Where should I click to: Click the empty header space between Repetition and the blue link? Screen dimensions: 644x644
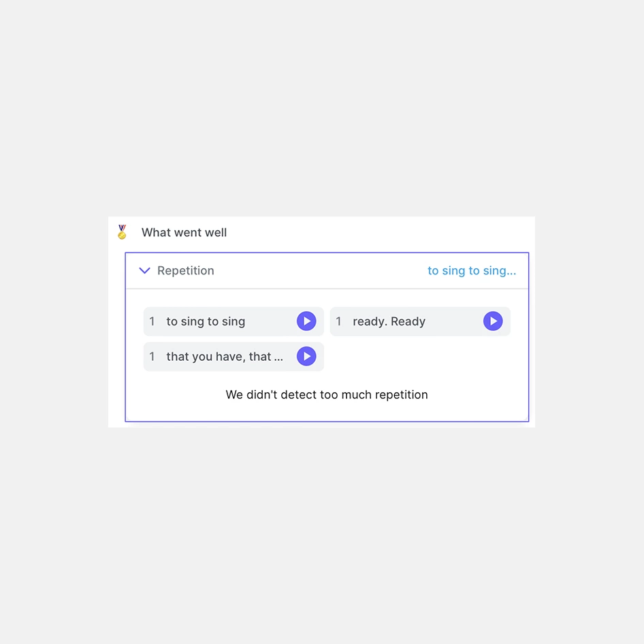pos(320,271)
